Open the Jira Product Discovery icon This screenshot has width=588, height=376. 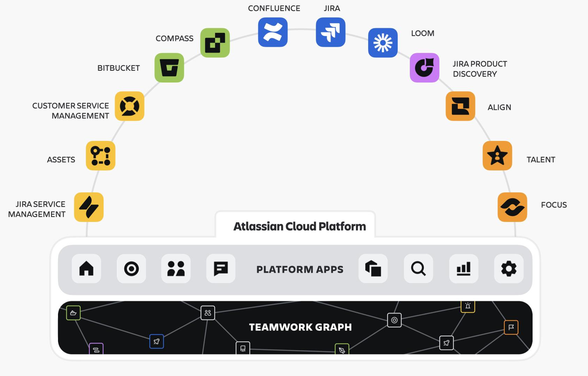424,68
